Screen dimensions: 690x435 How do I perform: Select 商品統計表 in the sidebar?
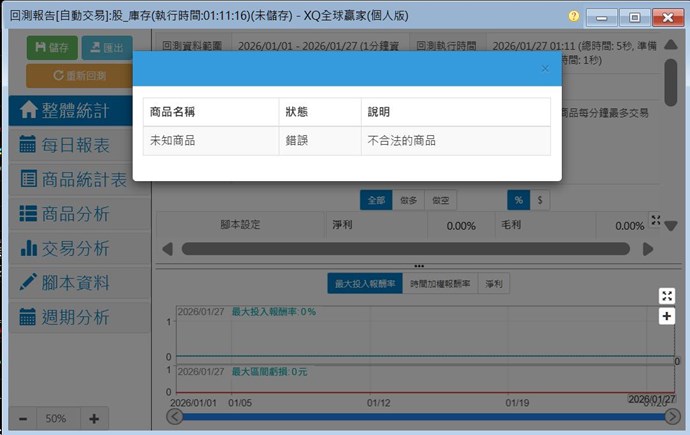pyautogui.click(x=78, y=180)
